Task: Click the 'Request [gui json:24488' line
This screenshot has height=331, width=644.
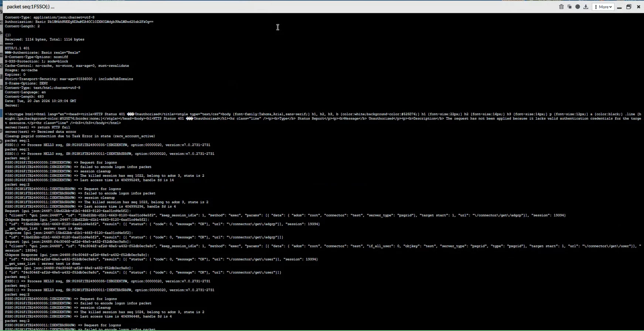Action: pos(68,242)
